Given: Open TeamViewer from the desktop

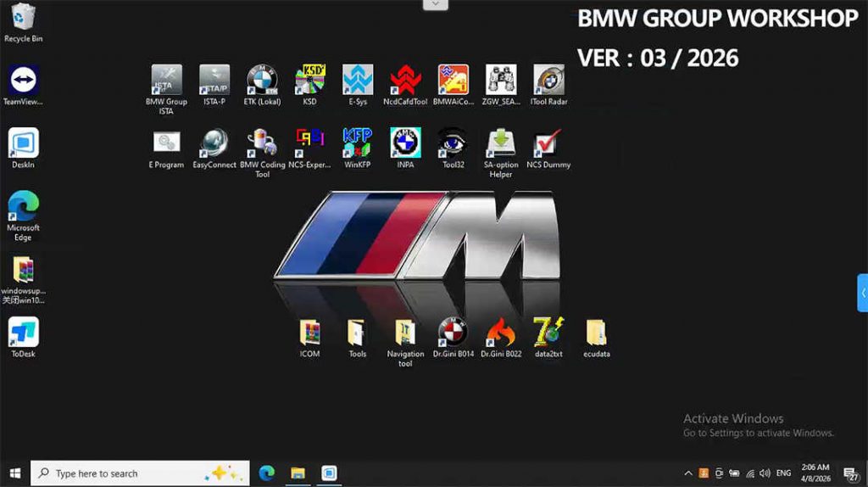Looking at the screenshot, I should tap(23, 81).
